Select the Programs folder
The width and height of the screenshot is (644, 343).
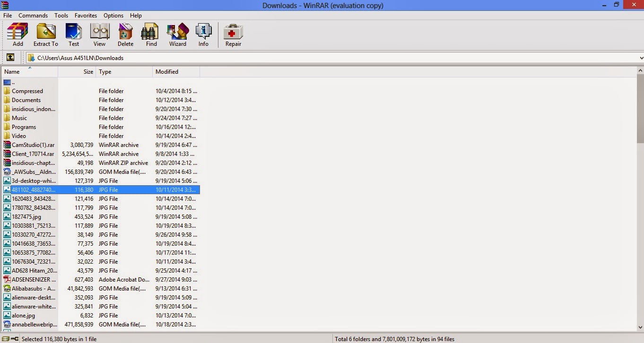pos(101,127)
